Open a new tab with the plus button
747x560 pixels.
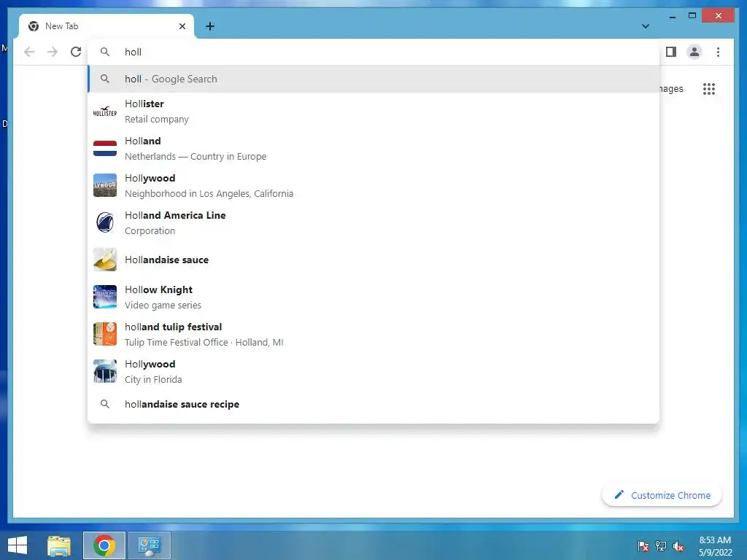point(209,26)
